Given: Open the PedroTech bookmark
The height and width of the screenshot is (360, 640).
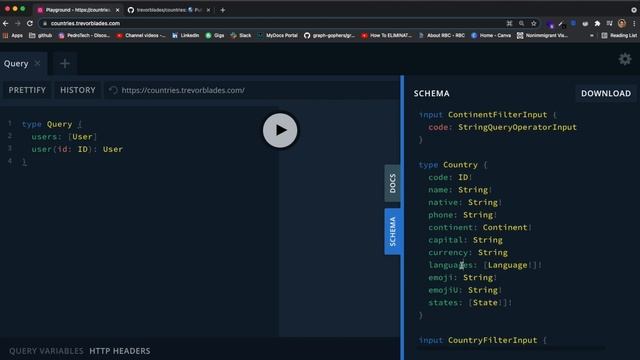Looking at the screenshot, I should point(84,36).
